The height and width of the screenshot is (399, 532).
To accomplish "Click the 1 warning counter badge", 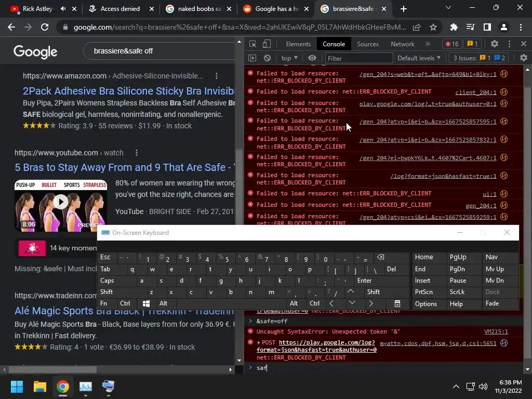I will (472, 44).
